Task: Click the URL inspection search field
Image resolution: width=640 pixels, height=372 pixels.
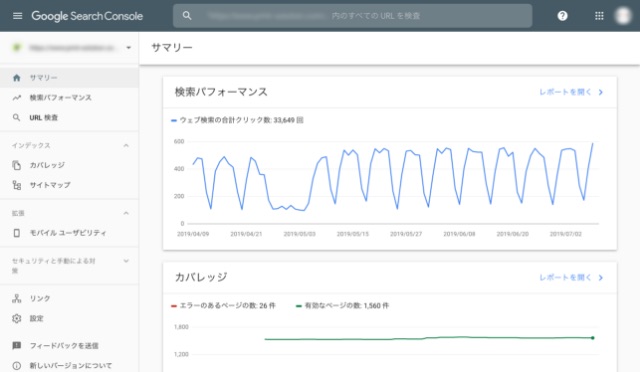Action: point(353,16)
